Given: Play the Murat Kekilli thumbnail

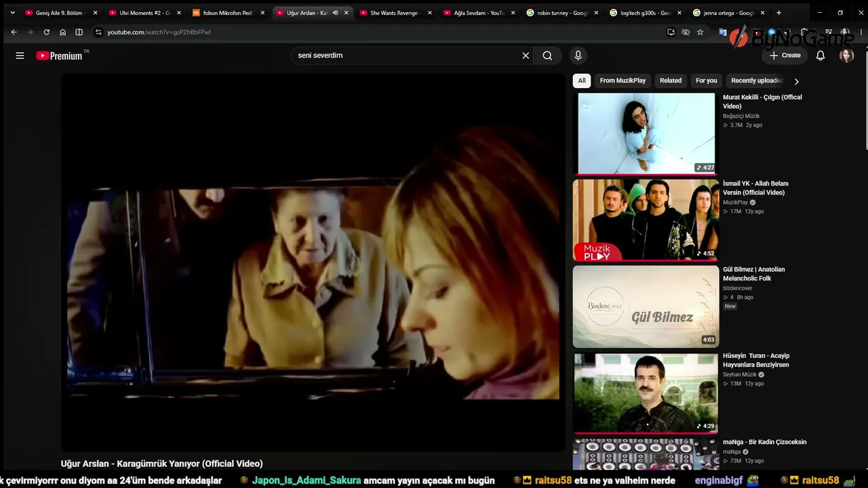Looking at the screenshot, I should (x=646, y=134).
